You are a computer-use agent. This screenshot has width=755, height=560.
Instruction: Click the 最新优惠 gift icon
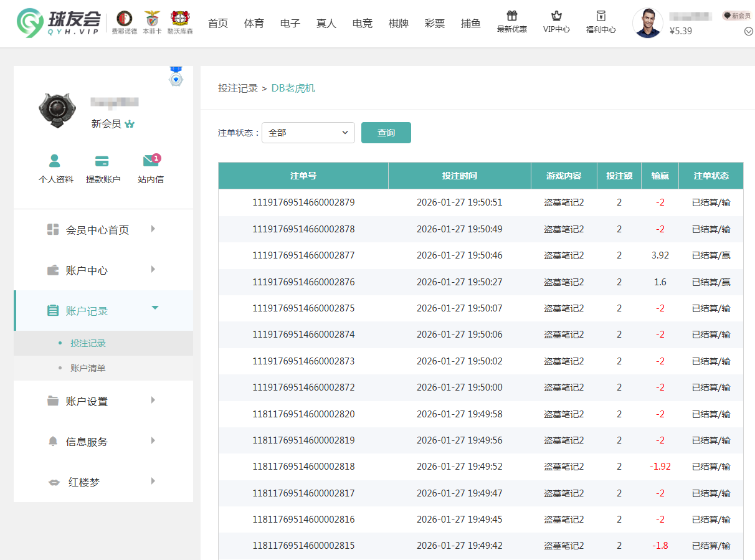coord(512,16)
